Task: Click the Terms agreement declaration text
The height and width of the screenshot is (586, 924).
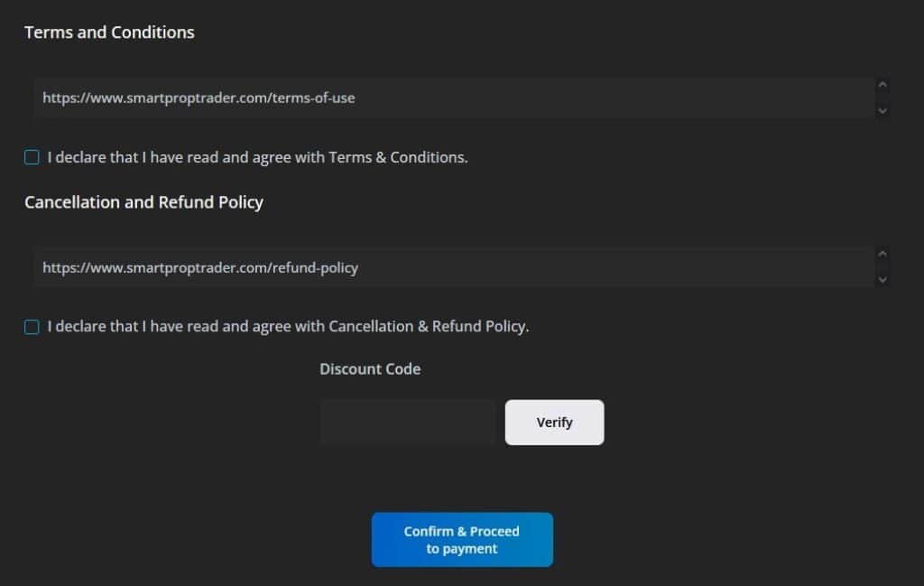Action: coord(258,156)
